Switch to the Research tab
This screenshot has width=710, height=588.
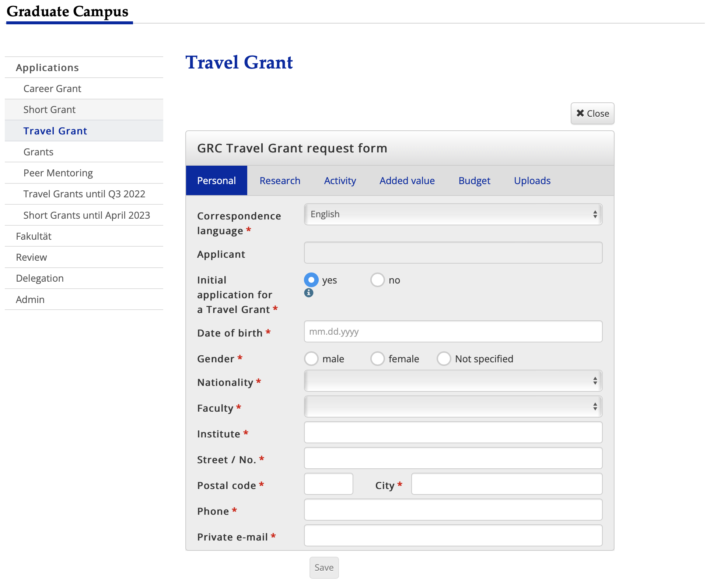coord(280,180)
